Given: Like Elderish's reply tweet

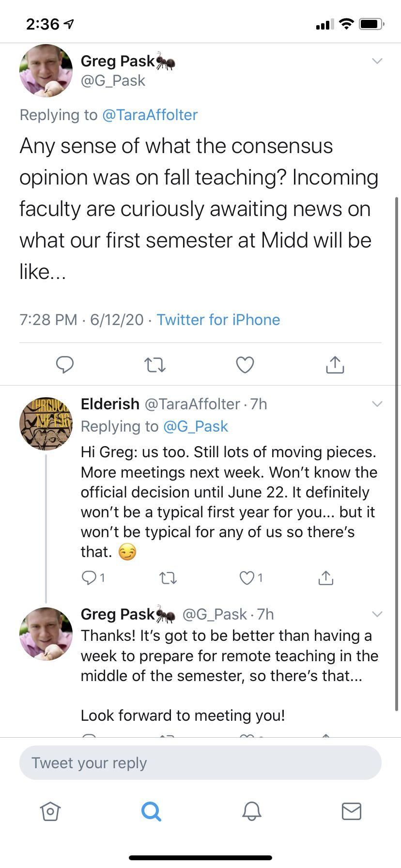Looking at the screenshot, I should (x=247, y=577).
